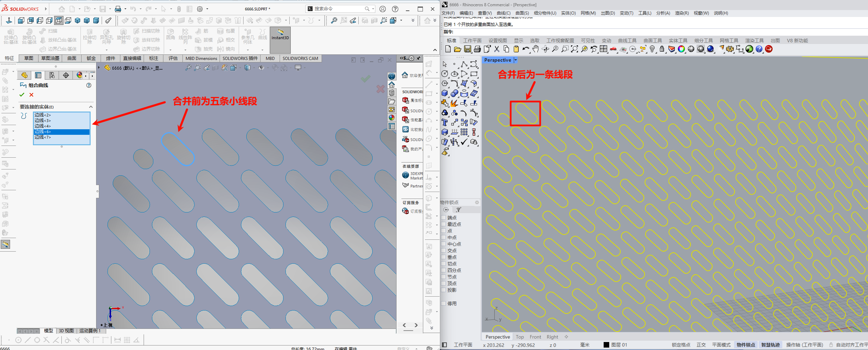Switch to SolidWorks 曲面 tab
This screenshot has height=350, width=868.
point(72,58)
